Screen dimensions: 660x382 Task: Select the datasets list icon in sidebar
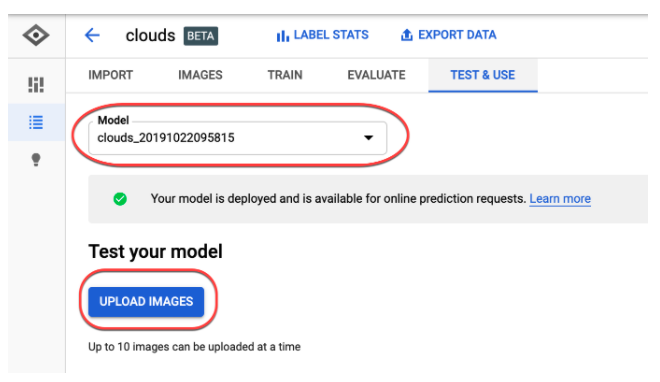pyautogui.click(x=36, y=122)
